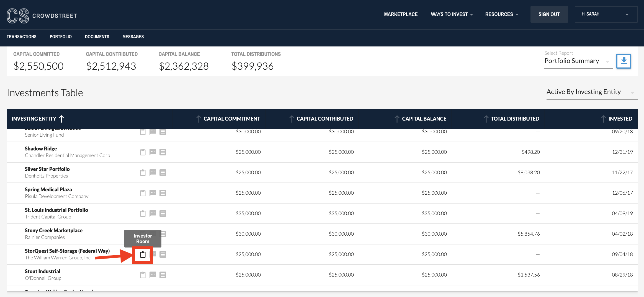The image size is (644, 297).
Task: View transactions list for Stony Creek Marketplace
Action: click(x=164, y=234)
